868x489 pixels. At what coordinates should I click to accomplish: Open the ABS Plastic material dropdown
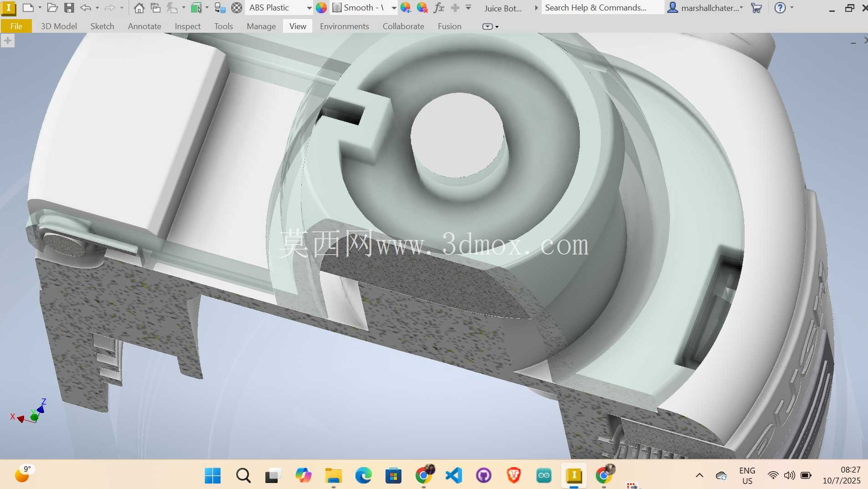[309, 8]
